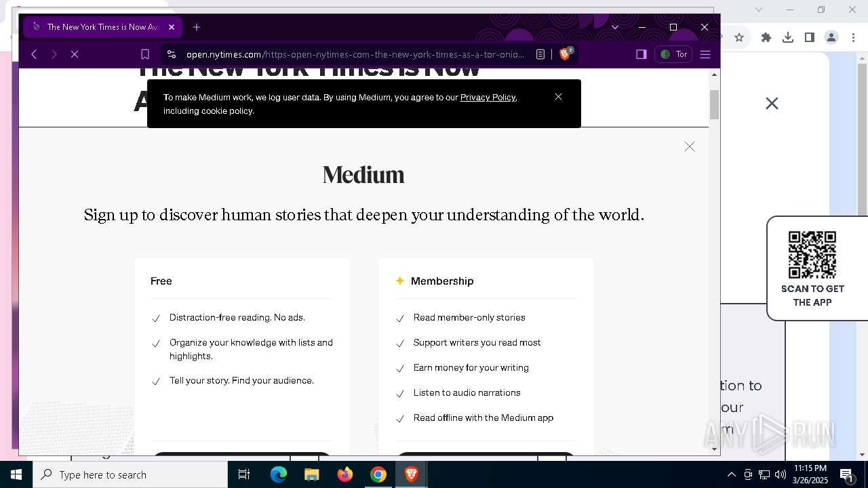This screenshot has width=868, height=488.
Task: Click 'Read offline with the Medium app'
Action: 484,418
